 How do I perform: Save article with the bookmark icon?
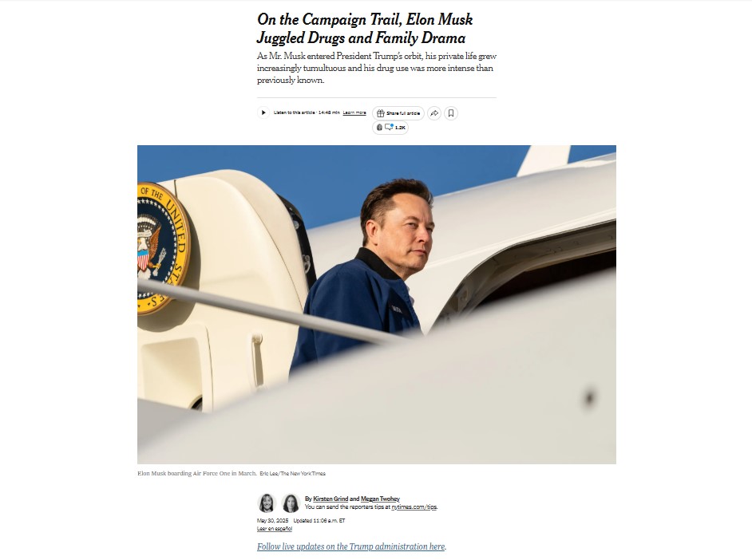[x=451, y=113]
